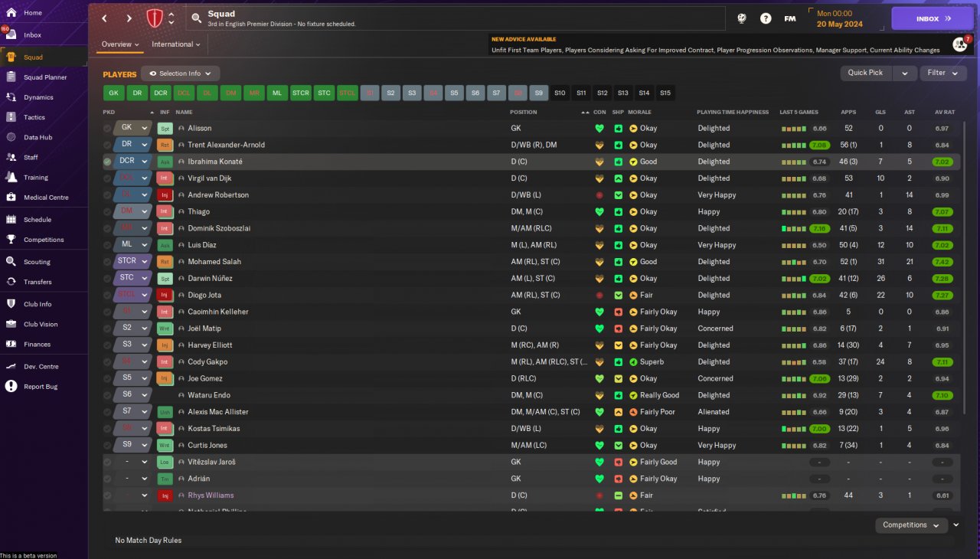Viewport: 980px width, 559px height.
Task: Expand the bottom panel chevron
Action: click(x=956, y=525)
